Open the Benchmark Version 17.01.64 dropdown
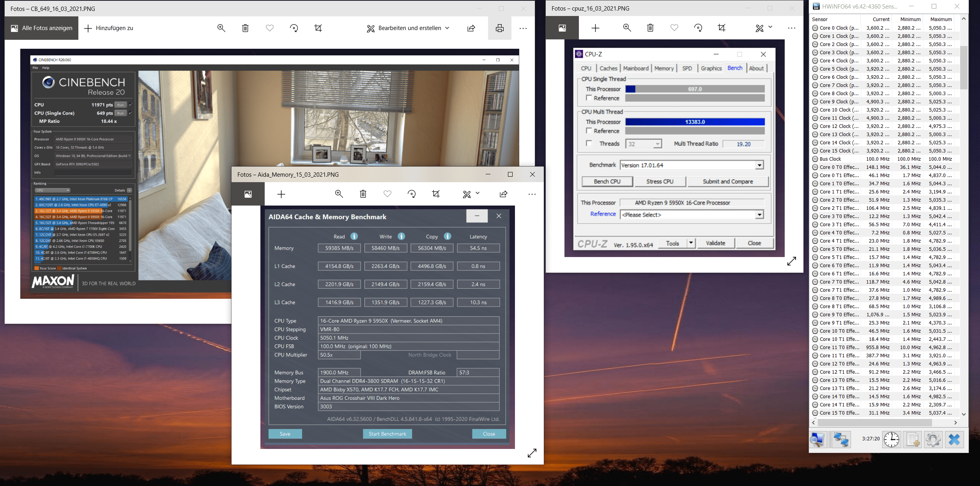Screen dimensions: 980x486 coord(759,165)
